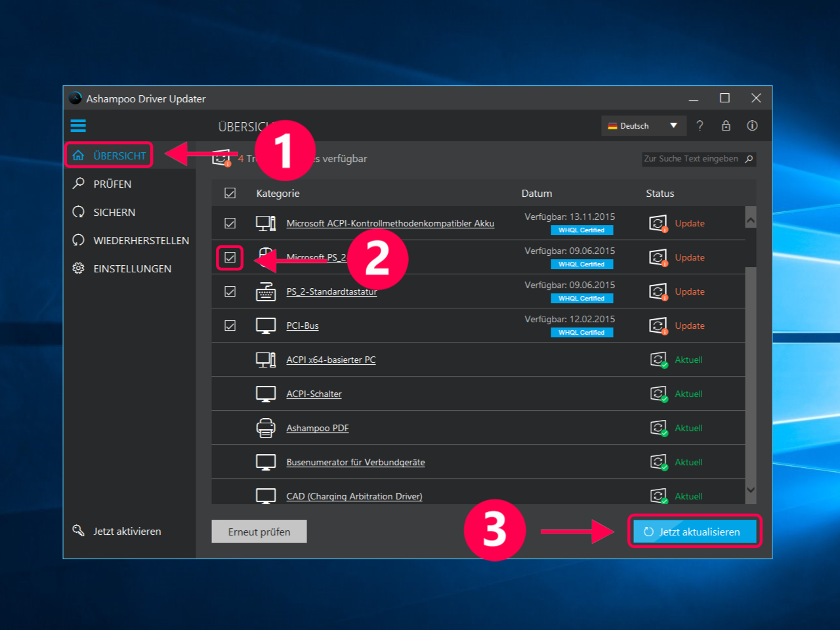Open CAD (Charging Arbitration Driver) link

coord(354,496)
